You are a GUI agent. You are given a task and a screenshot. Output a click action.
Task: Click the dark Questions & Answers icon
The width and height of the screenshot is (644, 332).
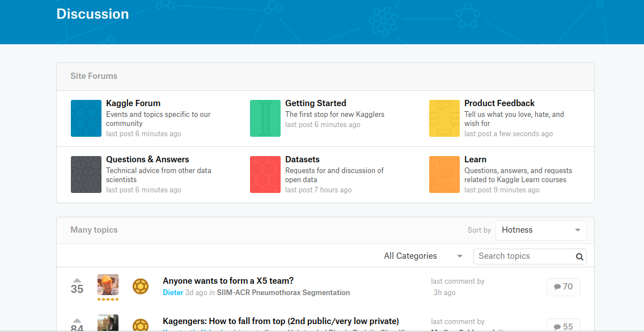point(86,174)
